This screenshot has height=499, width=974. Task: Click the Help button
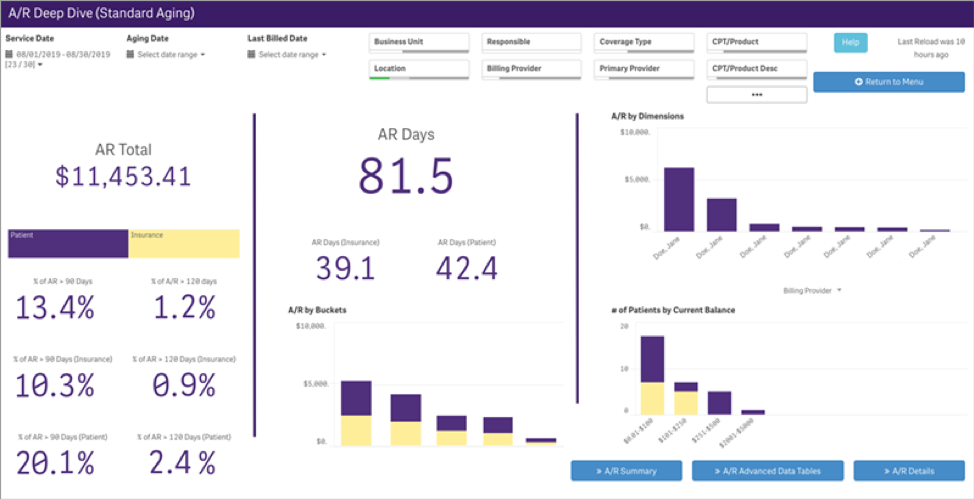tap(850, 43)
